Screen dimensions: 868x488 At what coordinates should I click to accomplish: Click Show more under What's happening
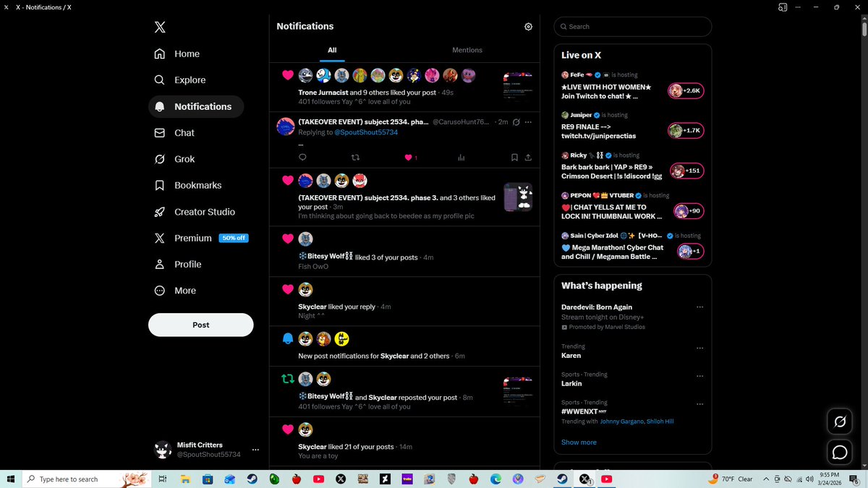579,442
